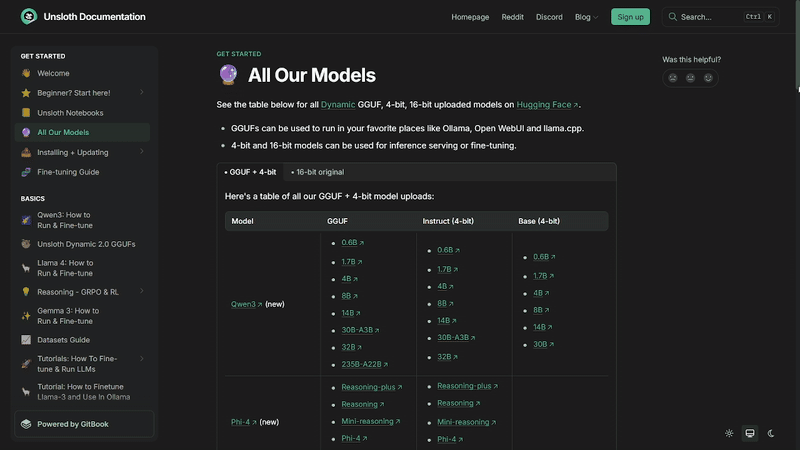800x450 pixels.
Task: Rate page with the happy face icon
Action: 708,78
